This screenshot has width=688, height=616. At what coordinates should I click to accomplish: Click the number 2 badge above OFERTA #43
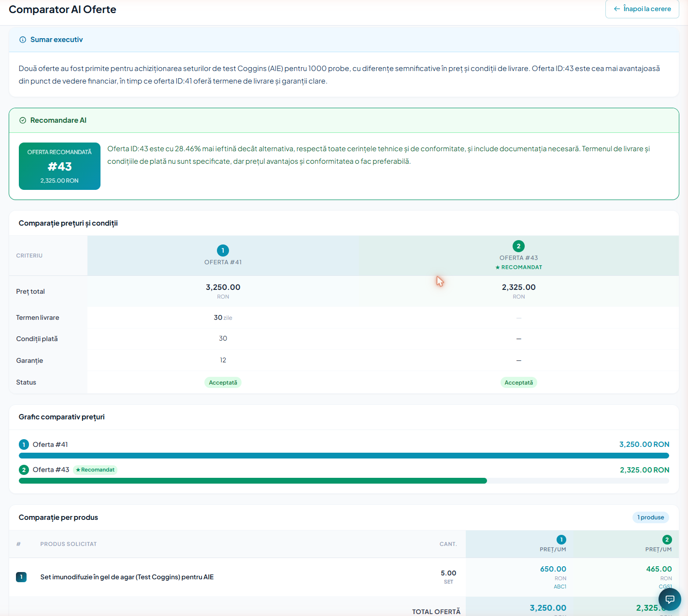click(518, 246)
